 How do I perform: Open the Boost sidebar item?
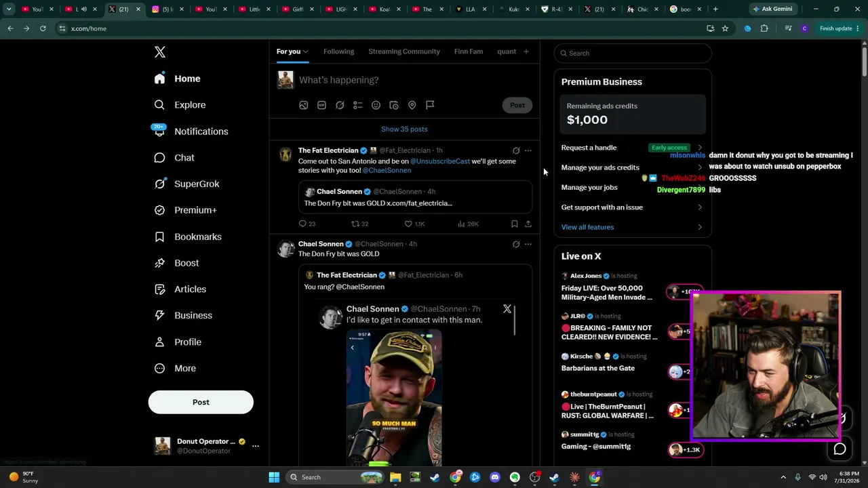[x=176, y=263]
